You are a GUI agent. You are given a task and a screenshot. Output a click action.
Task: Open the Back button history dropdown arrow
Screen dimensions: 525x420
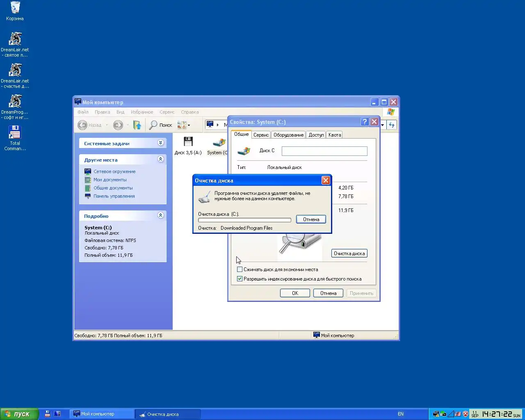click(x=107, y=125)
